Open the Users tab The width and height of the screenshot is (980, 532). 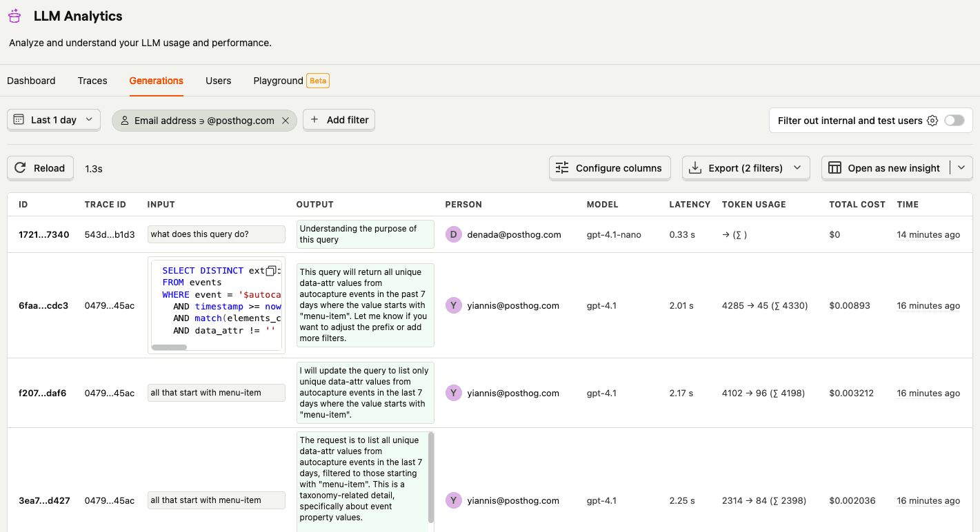coord(219,81)
